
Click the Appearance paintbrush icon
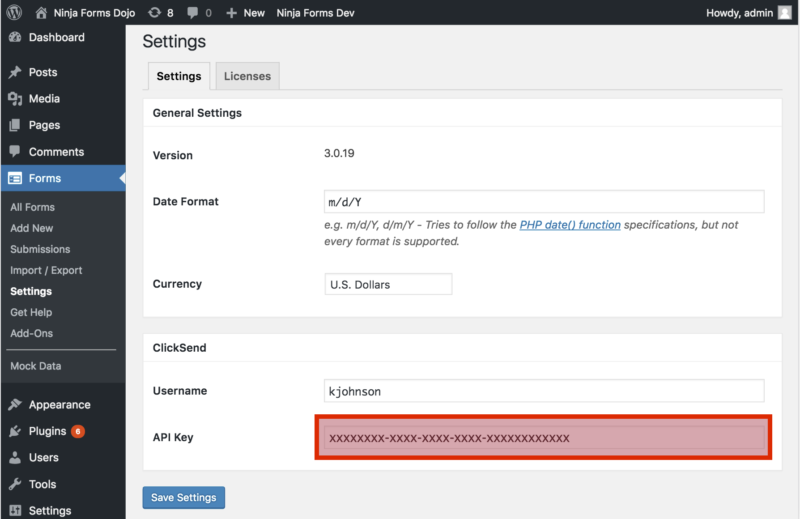click(15, 405)
